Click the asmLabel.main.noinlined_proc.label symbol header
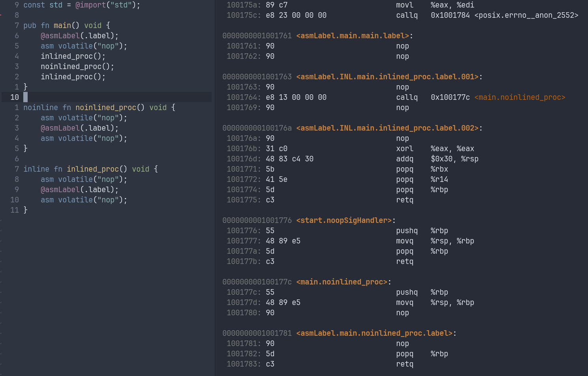588x376 pixels. coord(374,333)
